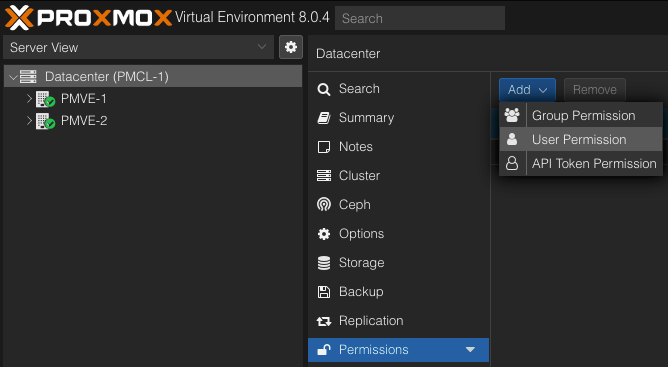668x367 pixels.
Task: Open the Ceph section
Action: (398, 205)
